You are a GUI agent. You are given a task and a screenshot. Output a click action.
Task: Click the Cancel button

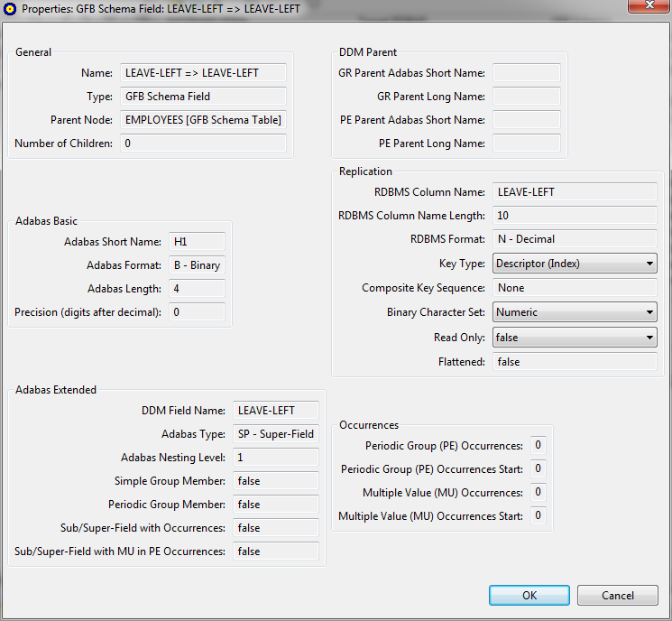coord(618,596)
